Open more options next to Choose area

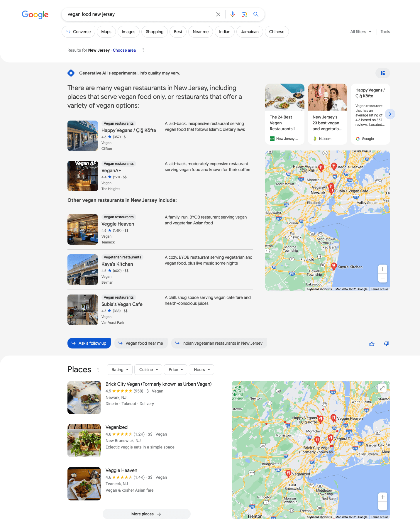coord(143,50)
